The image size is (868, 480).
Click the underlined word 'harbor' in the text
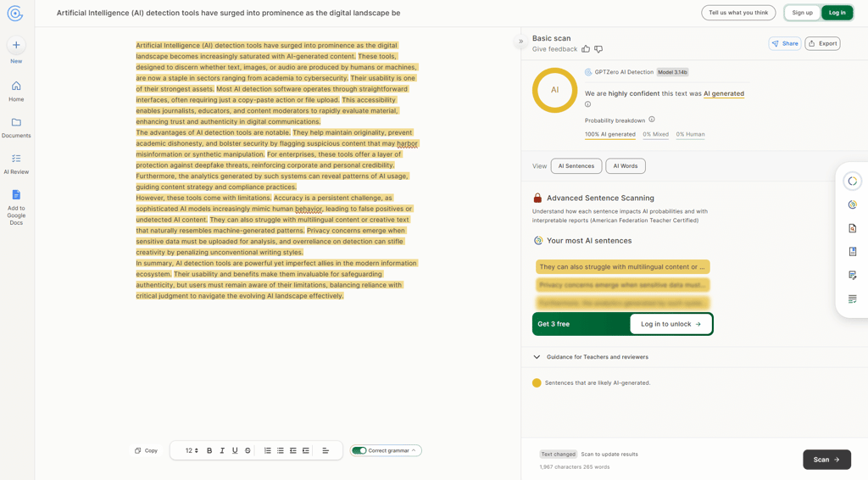click(407, 143)
